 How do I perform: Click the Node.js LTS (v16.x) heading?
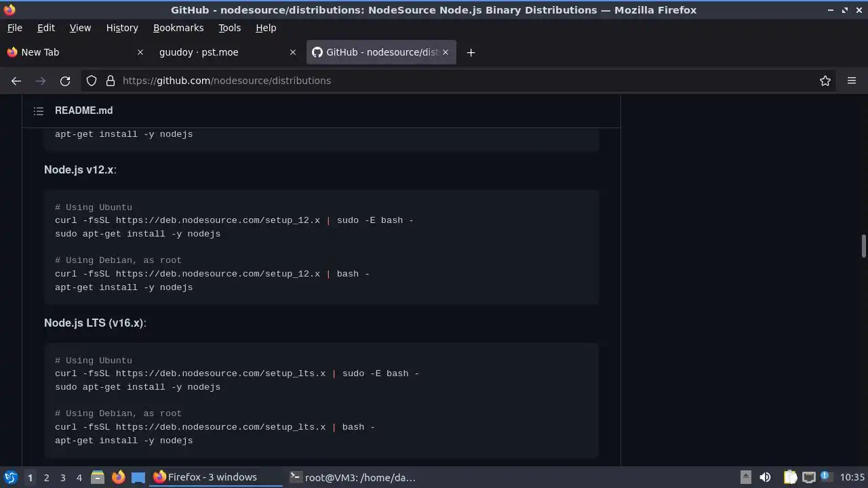click(95, 323)
